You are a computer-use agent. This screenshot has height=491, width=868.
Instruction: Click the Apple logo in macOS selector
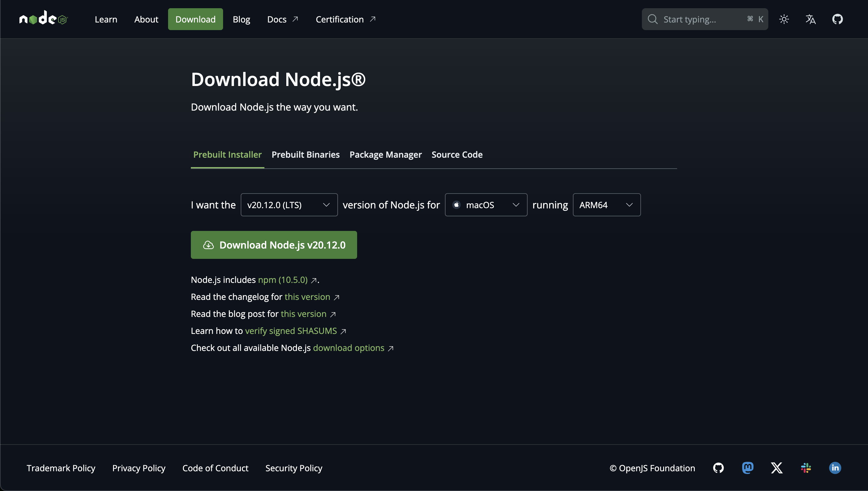[x=456, y=205]
